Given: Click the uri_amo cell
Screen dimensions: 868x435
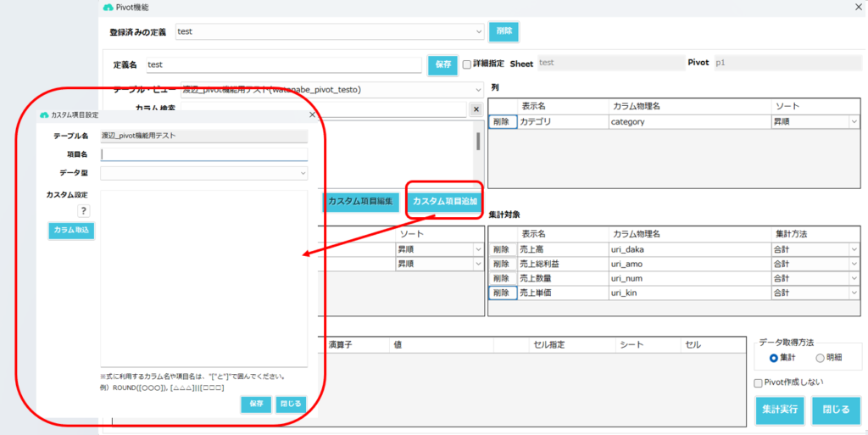Looking at the screenshot, I should tap(690, 264).
